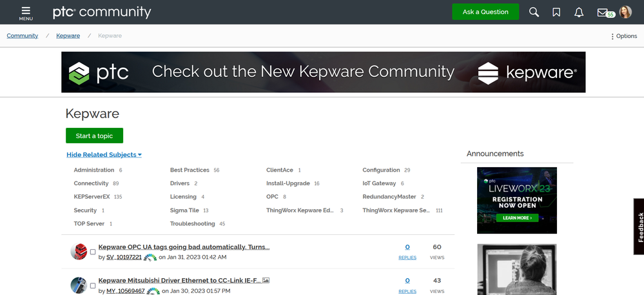
Task: Open the RedundancyMaster subject
Action: 389,197
